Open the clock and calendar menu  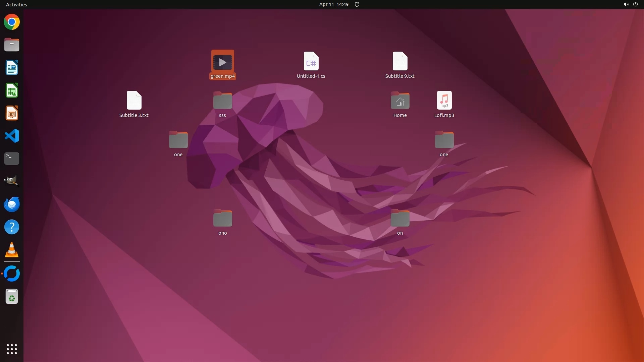[333, 4]
